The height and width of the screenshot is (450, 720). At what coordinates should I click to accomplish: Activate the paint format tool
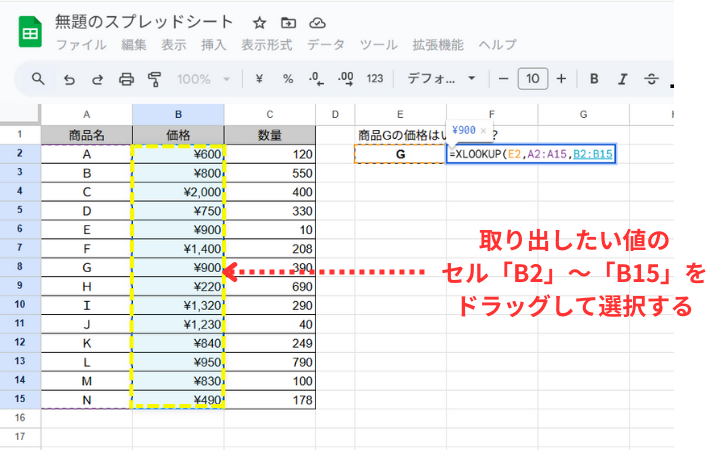click(154, 79)
